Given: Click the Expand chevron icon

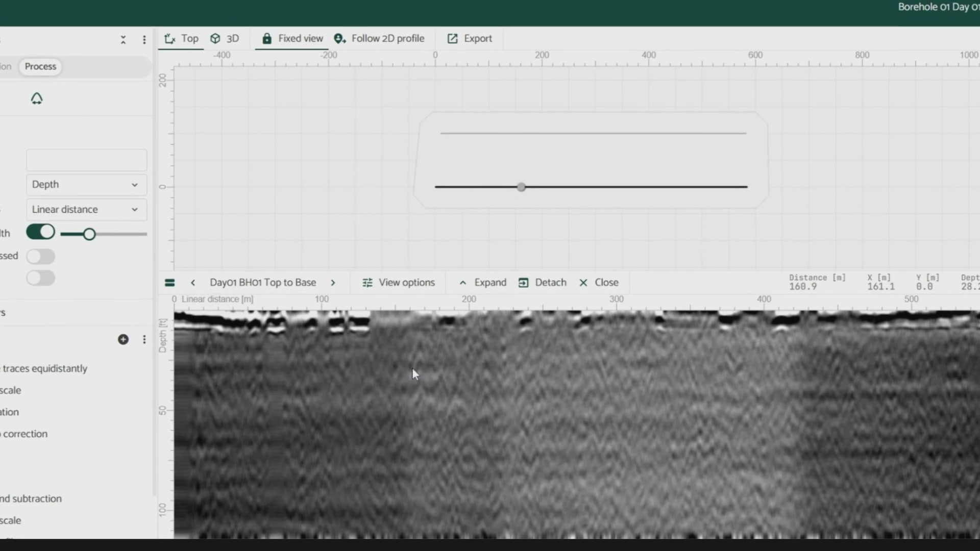Looking at the screenshot, I should point(463,283).
